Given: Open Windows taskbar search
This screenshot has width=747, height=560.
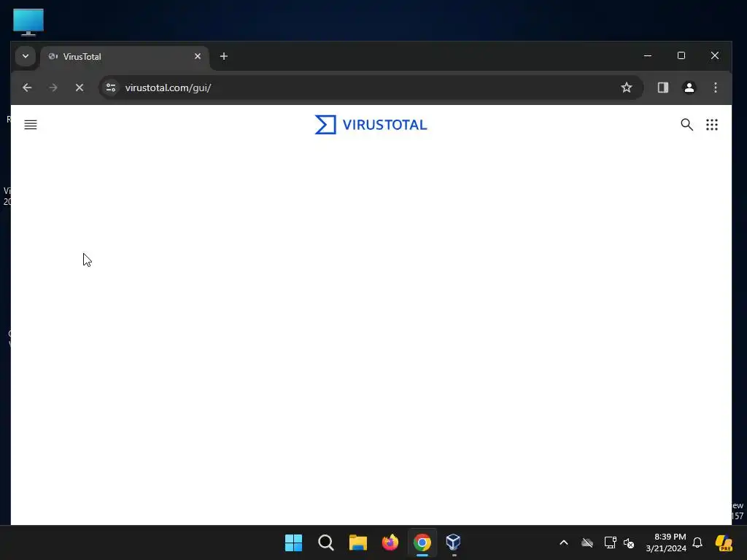Looking at the screenshot, I should pyautogui.click(x=326, y=542).
